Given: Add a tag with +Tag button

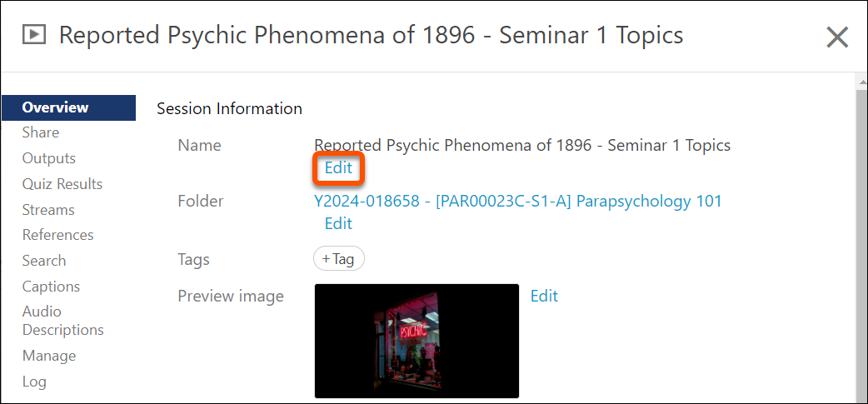Looking at the screenshot, I should coord(338,259).
